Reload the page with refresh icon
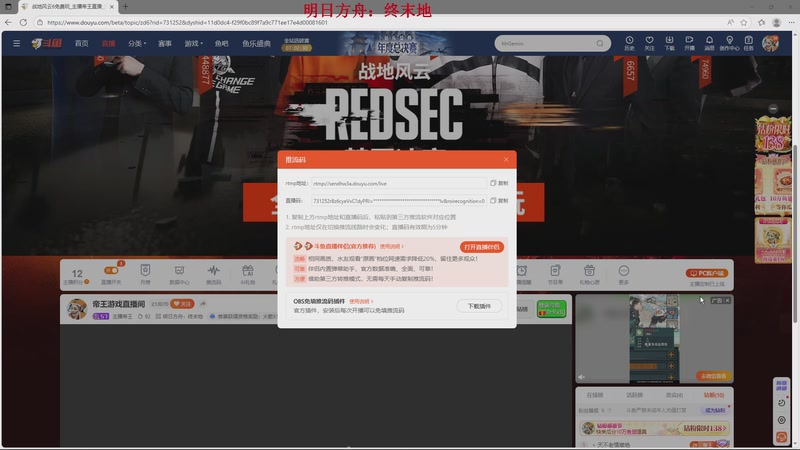This screenshot has height=450, width=800. [23, 22]
